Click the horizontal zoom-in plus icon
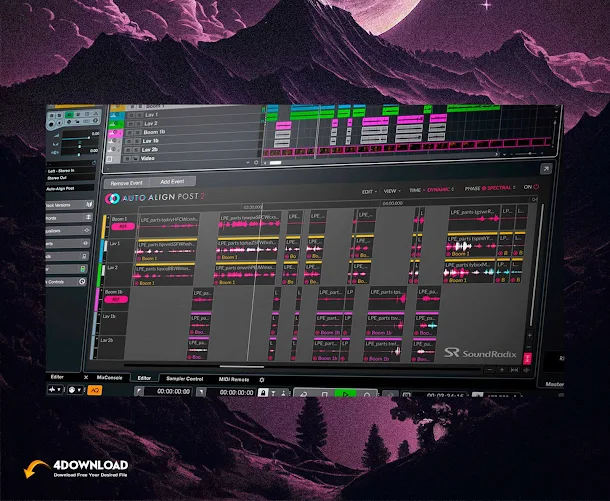The image size is (610, 501). click(x=502, y=370)
